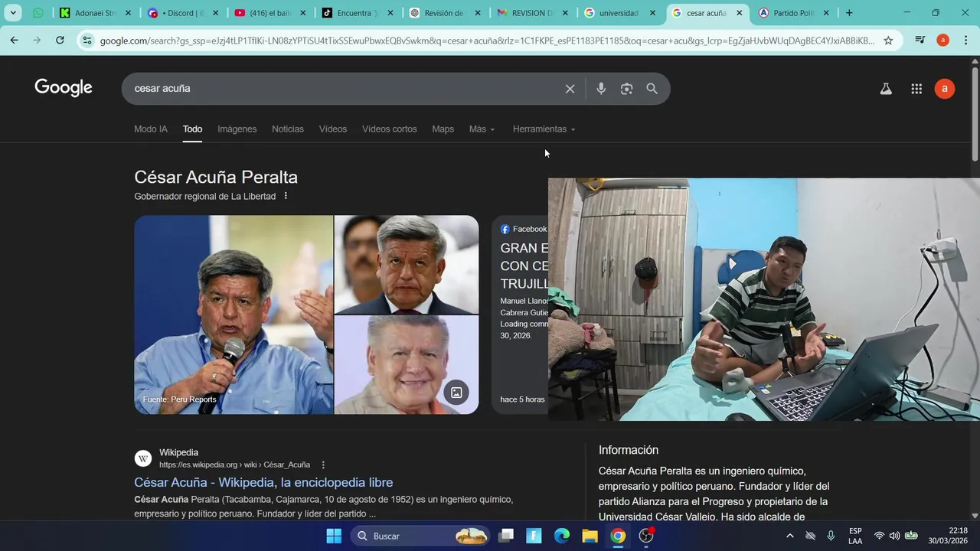Click the browser address bar URL
The image size is (980, 551).
pos(487,41)
